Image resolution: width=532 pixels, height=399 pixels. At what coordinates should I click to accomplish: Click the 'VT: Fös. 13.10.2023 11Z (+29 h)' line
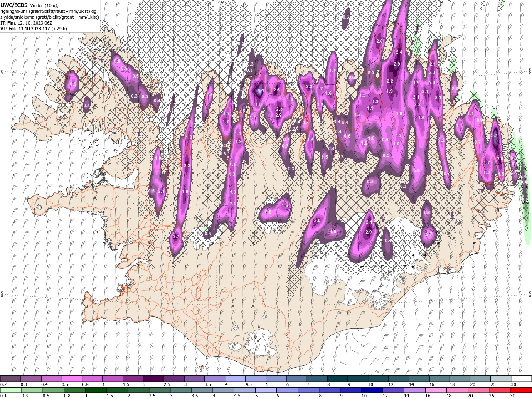point(34,29)
